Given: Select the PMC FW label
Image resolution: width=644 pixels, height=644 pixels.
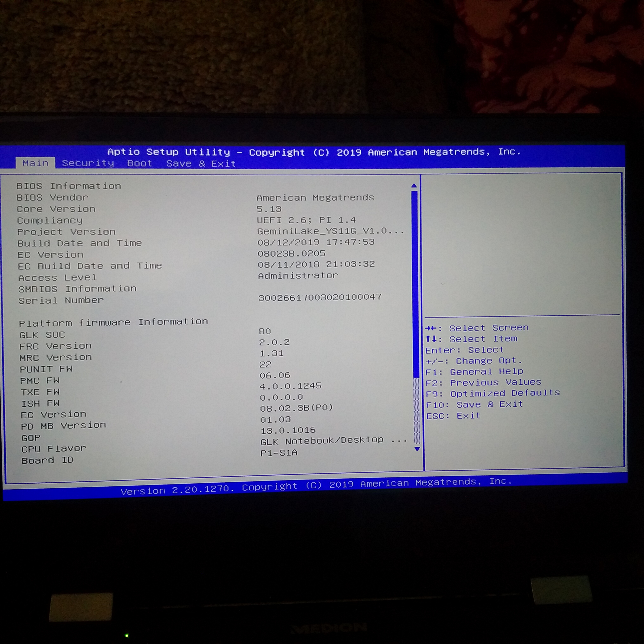Looking at the screenshot, I should [x=40, y=381].
